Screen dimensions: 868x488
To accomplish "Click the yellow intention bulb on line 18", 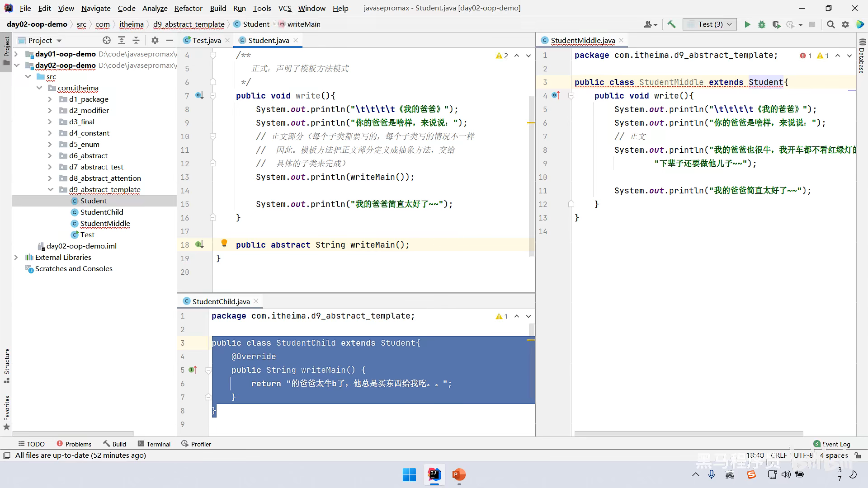I will coord(224,244).
